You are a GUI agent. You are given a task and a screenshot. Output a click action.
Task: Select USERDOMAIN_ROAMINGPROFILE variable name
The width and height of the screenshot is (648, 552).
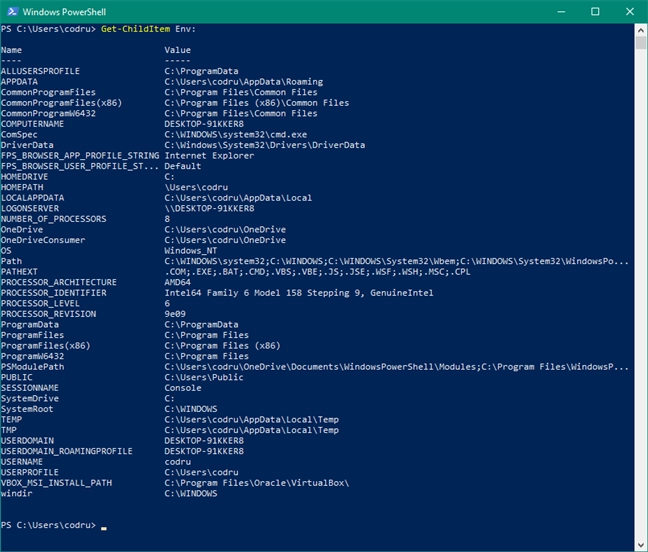tap(67, 451)
